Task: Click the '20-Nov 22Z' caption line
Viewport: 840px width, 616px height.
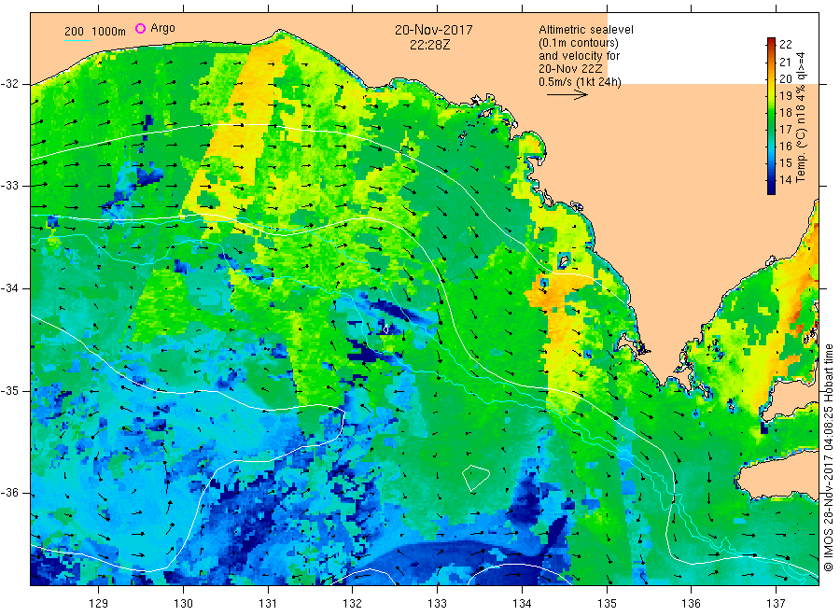Action: pyautogui.click(x=570, y=69)
